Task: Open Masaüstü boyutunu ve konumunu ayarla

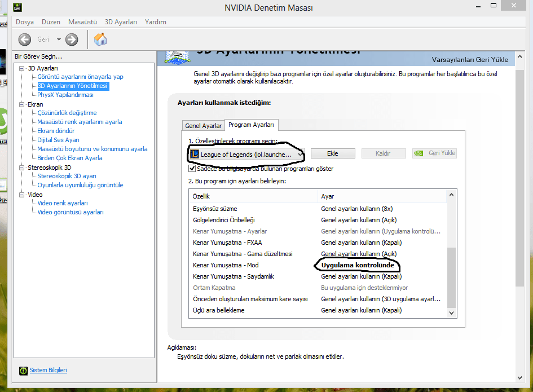Action: click(92, 149)
